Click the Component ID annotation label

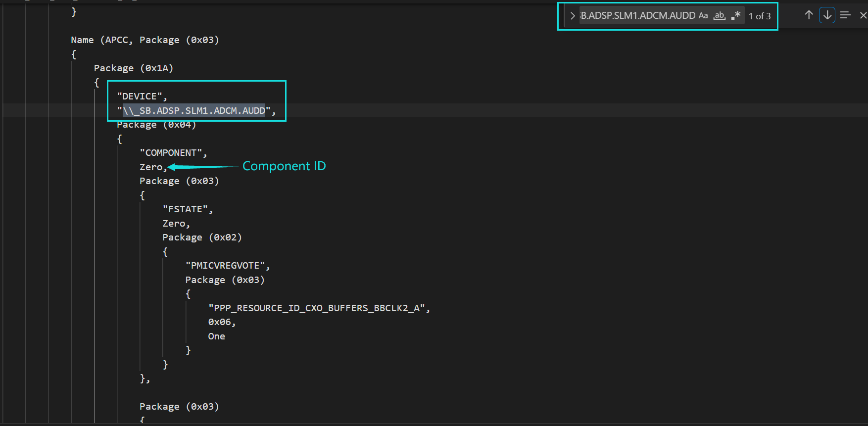(284, 166)
